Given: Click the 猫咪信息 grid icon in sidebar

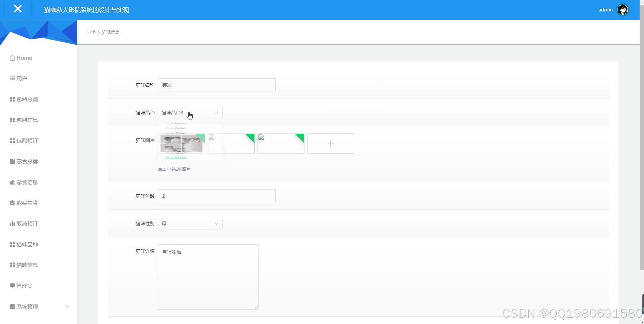Looking at the screenshot, I should 12,265.
